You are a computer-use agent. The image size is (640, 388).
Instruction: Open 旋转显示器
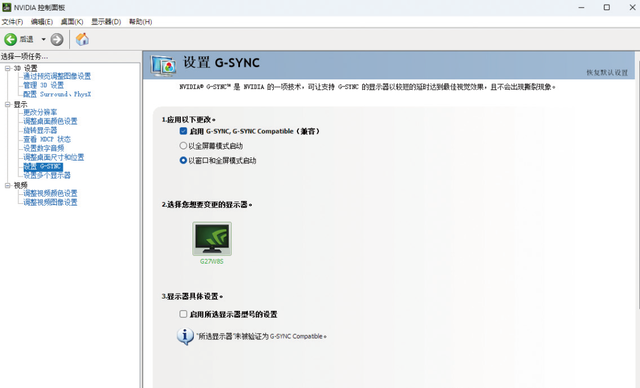click(x=40, y=130)
